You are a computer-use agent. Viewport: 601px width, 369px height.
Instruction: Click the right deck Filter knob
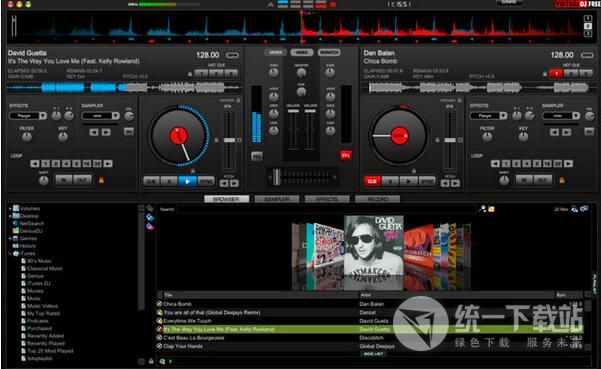487,137
